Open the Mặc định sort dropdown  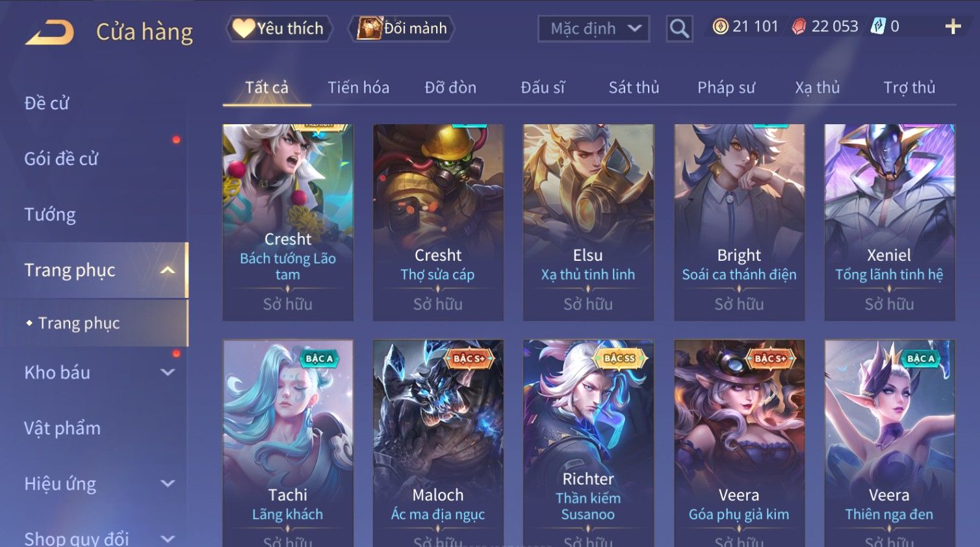(x=594, y=29)
